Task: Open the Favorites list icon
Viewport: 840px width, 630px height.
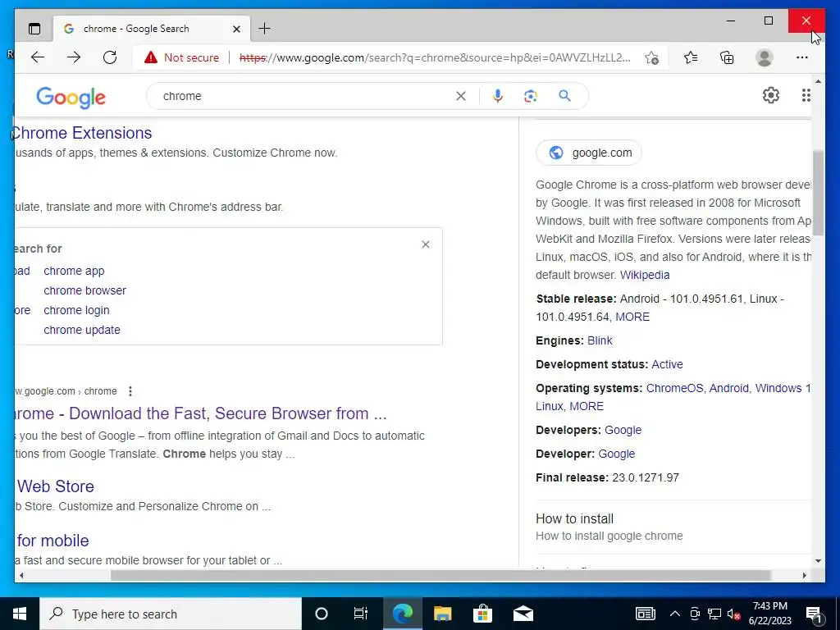Action: [691, 58]
